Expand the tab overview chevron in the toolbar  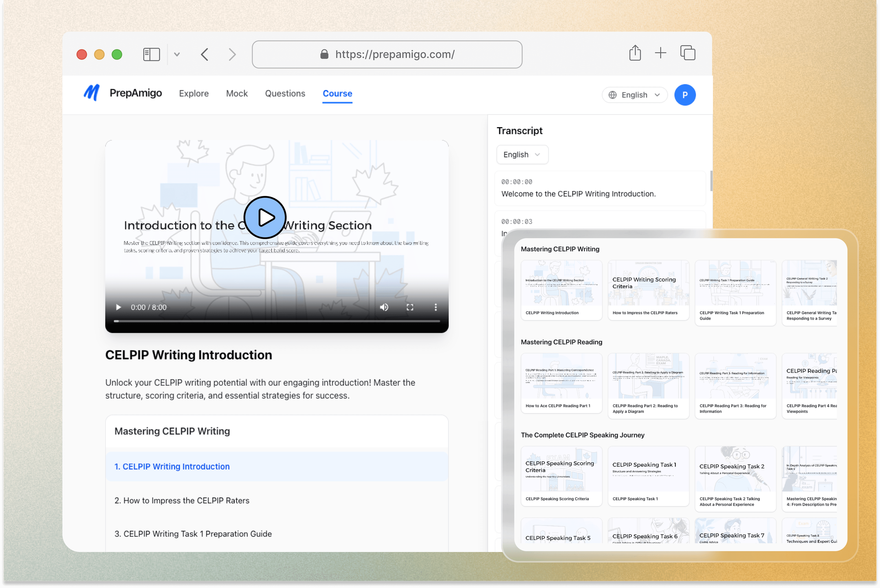tap(177, 54)
